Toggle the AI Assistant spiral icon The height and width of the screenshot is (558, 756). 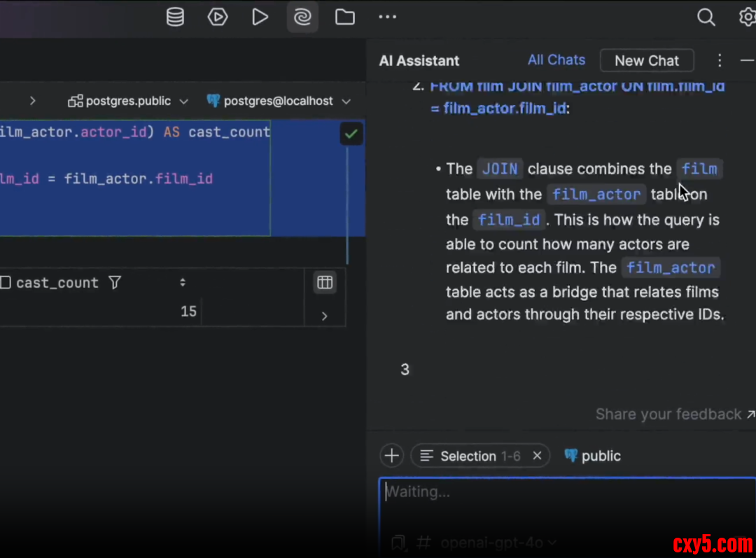pos(302,18)
